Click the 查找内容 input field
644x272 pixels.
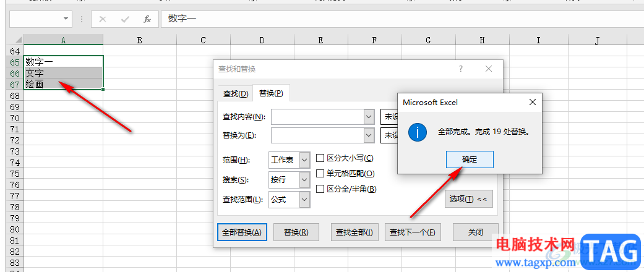coord(318,117)
